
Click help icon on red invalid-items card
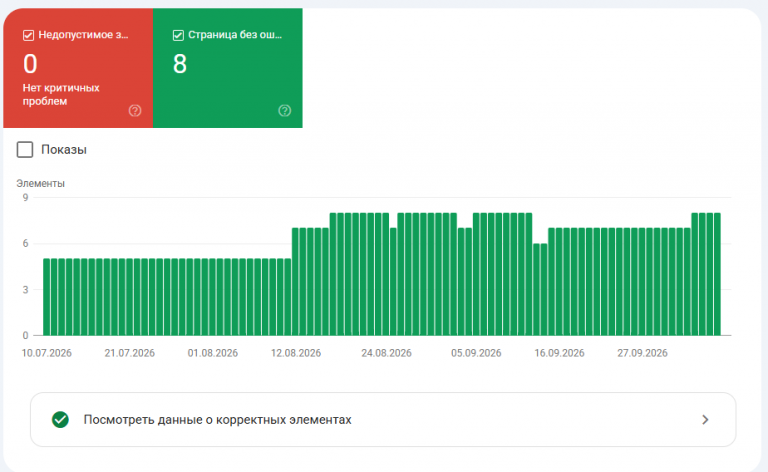135,111
